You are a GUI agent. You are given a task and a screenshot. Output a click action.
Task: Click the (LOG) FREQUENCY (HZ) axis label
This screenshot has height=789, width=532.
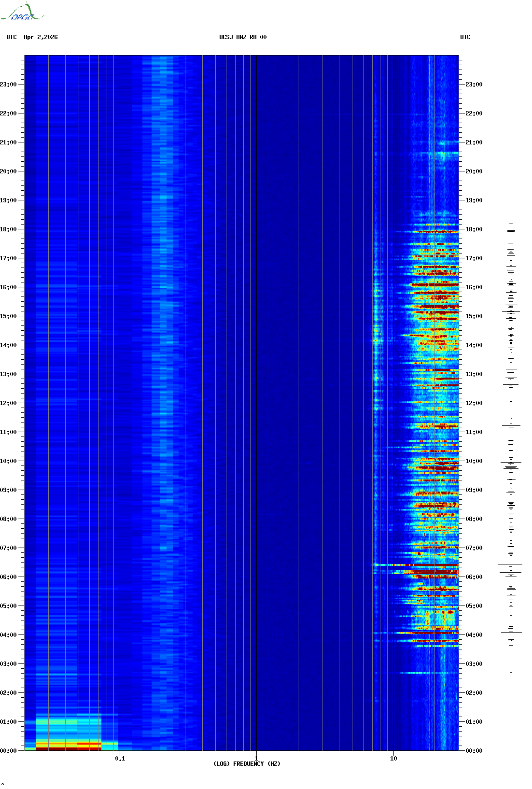[x=246, y=763]
